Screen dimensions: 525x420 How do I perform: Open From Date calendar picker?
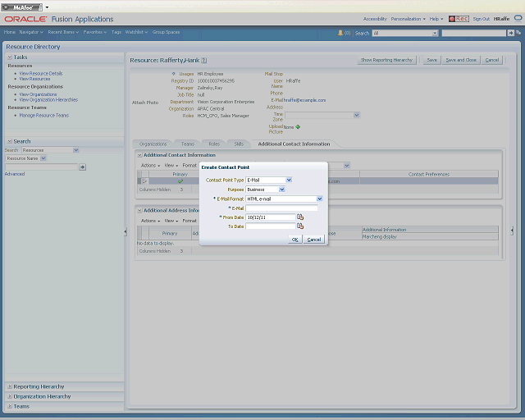(x=300, y=217)
